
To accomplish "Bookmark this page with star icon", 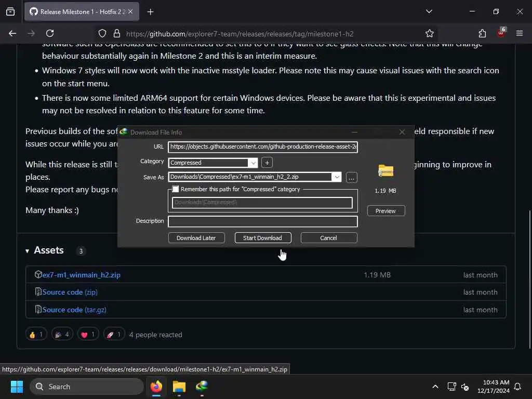I will (x=430, y=33).
